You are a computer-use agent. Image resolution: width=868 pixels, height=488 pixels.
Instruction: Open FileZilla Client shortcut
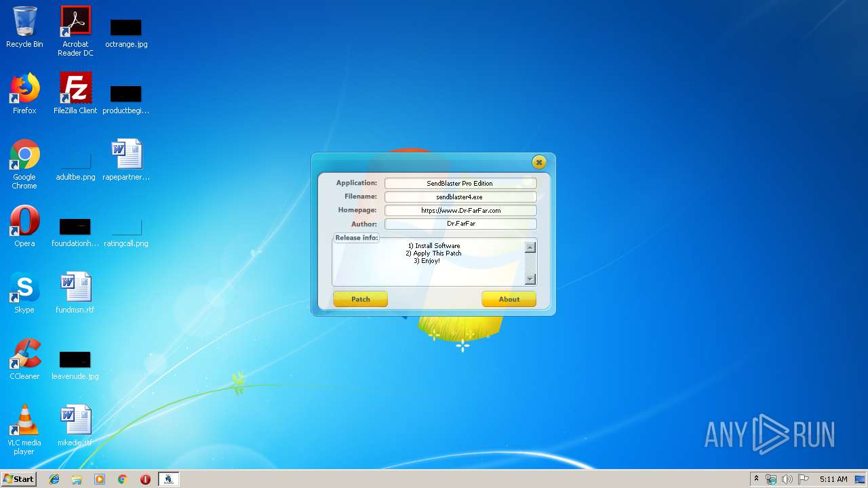click(x=75, y=94)
